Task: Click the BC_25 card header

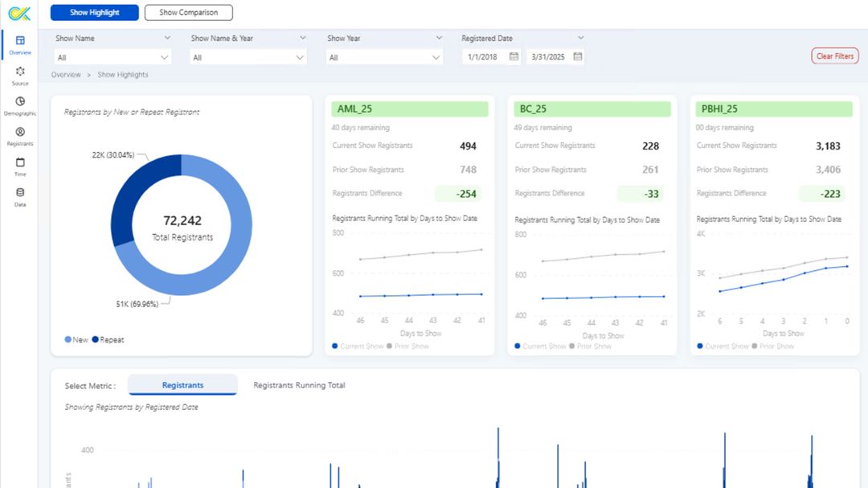Action: (x=592, y=109)
